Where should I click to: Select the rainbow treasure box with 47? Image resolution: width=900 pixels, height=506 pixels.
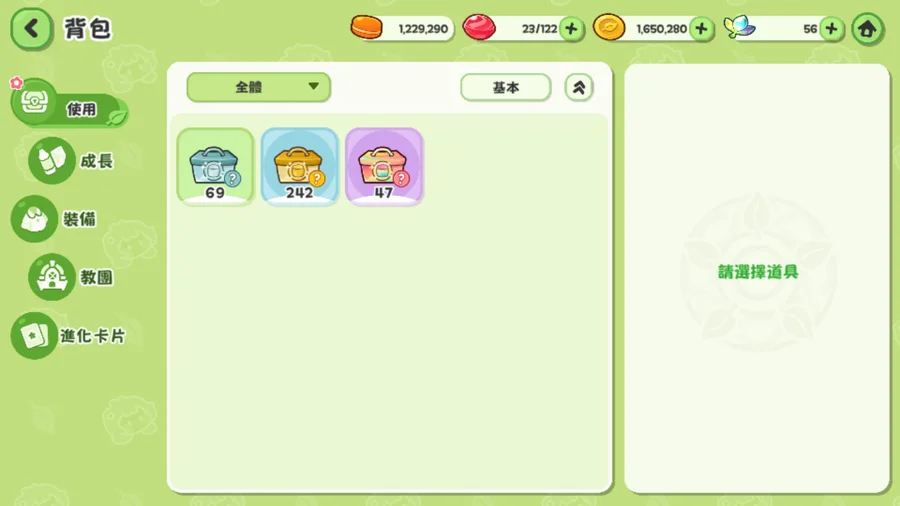click(x=384, y=166)
